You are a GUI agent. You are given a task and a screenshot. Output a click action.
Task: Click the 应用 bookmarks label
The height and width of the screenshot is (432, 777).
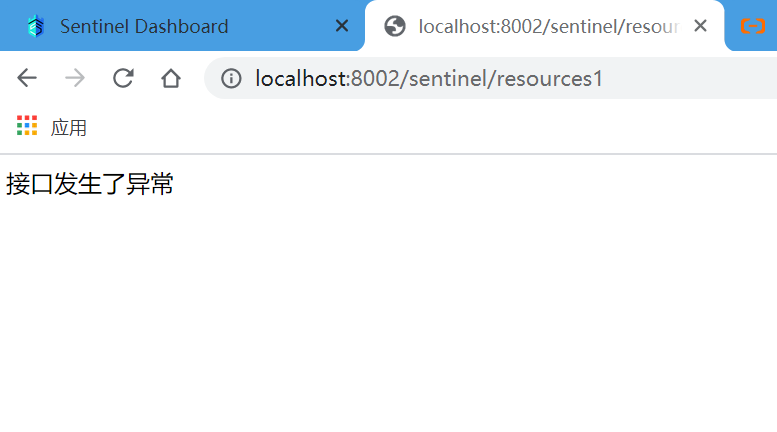(69, 127)
